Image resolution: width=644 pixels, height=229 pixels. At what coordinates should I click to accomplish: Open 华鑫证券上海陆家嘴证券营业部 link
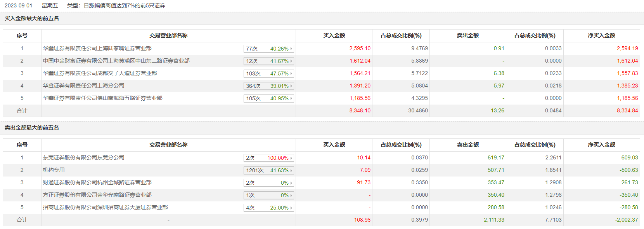(x=97, y=49)
